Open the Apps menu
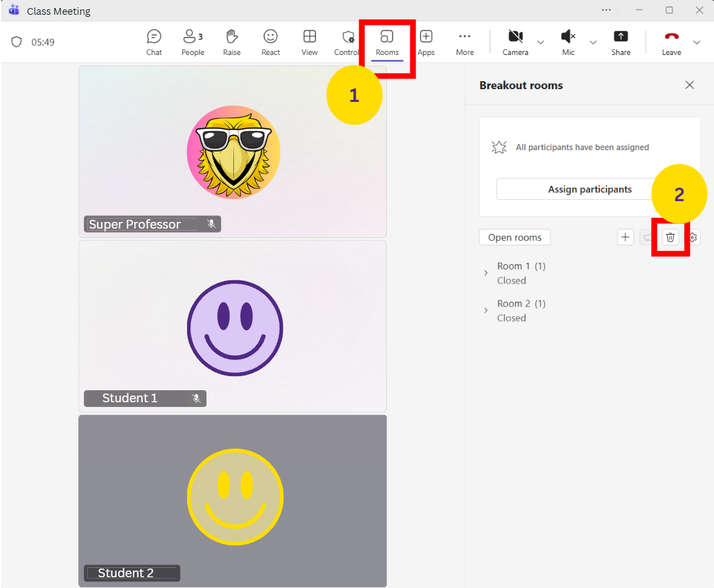 click(x=426, y=42)
